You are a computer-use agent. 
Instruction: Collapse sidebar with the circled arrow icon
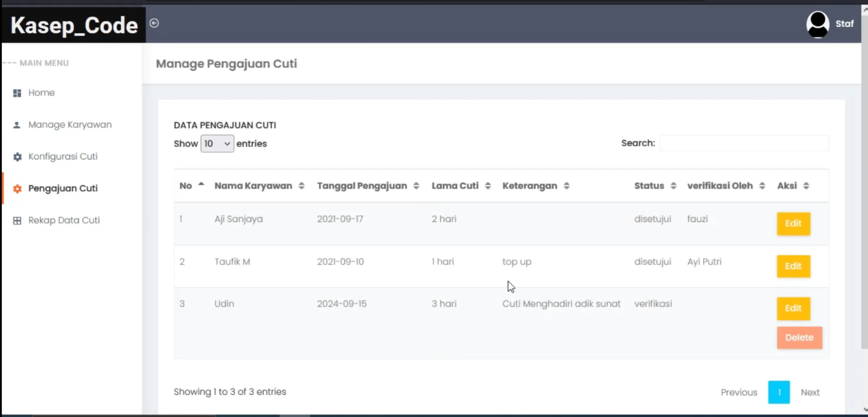click(154, 23)
